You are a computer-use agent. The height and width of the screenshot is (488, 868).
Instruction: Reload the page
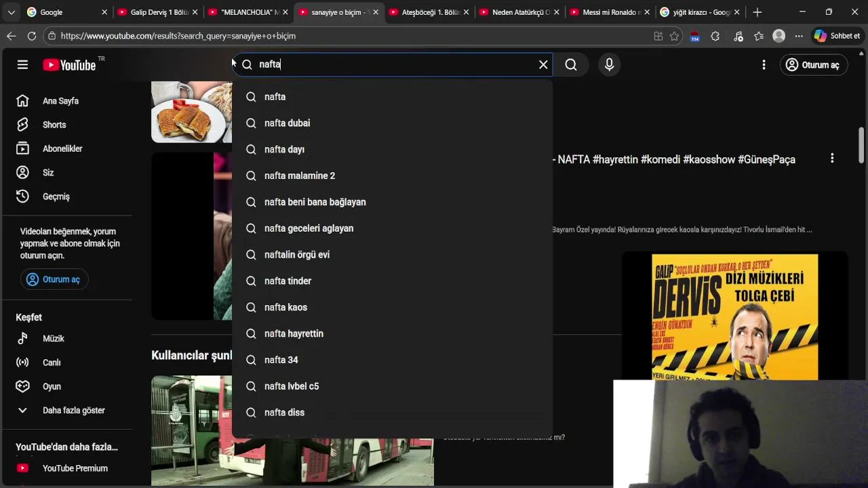(32, 36)
